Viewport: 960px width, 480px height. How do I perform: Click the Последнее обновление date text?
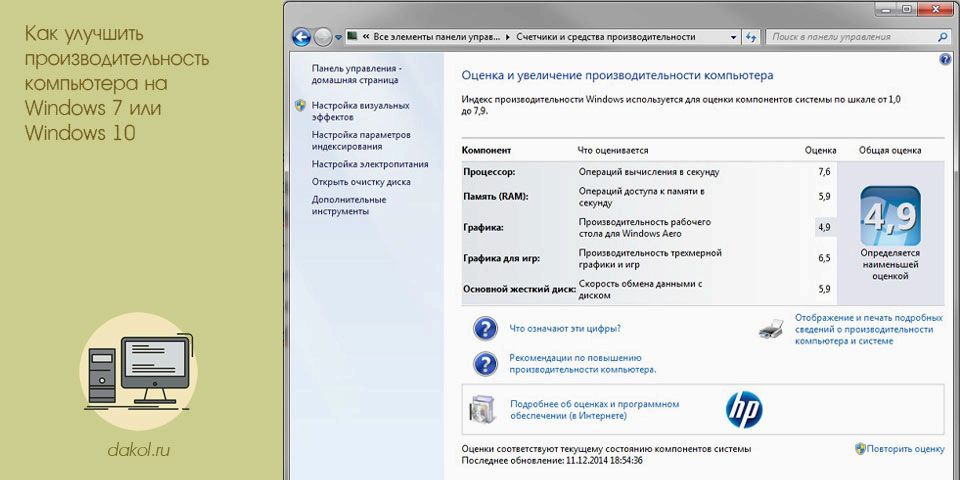click(x=552, y=460)
